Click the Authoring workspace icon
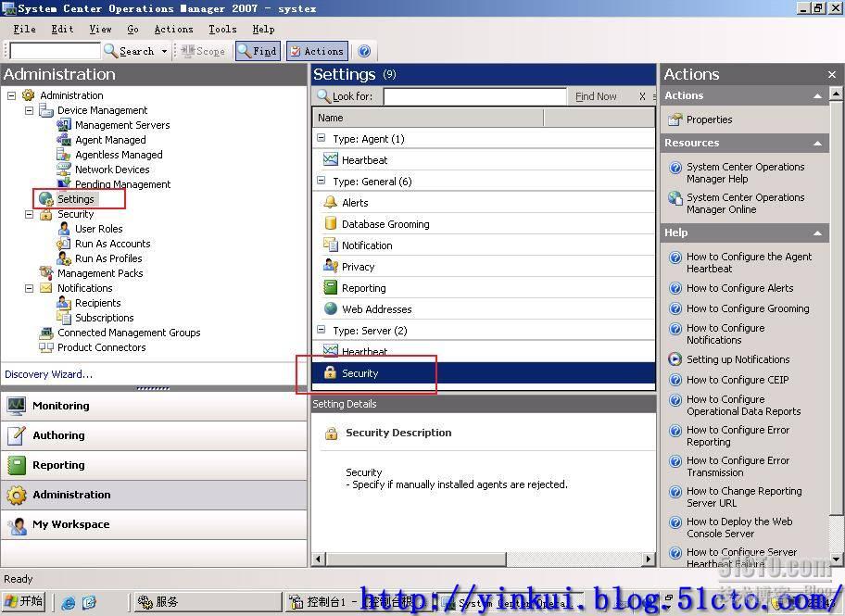Image resolution: width=845 pixels, height=616 pixels. pyautogui.click(x=17, y=435)
